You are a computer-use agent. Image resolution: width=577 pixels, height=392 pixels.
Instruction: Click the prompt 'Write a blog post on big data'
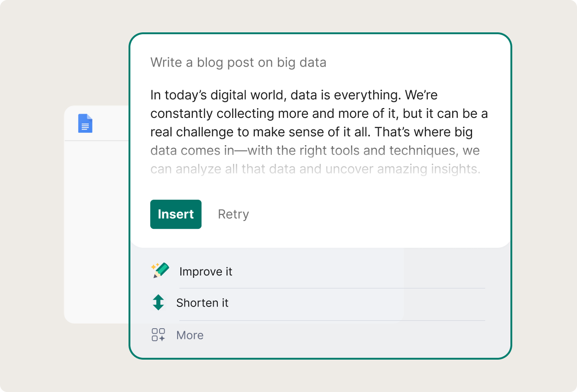pos(239,62)
